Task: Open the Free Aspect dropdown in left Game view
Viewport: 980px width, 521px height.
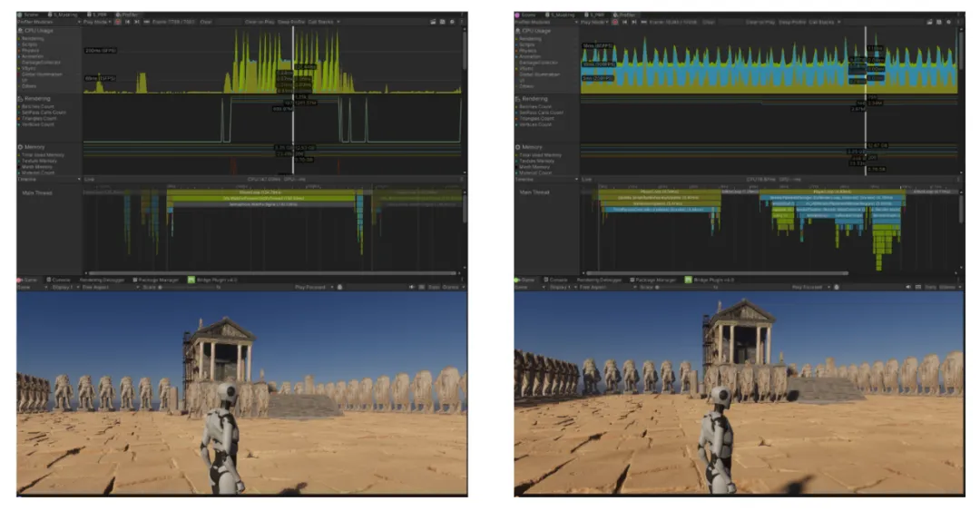Action: pos(94,288)
